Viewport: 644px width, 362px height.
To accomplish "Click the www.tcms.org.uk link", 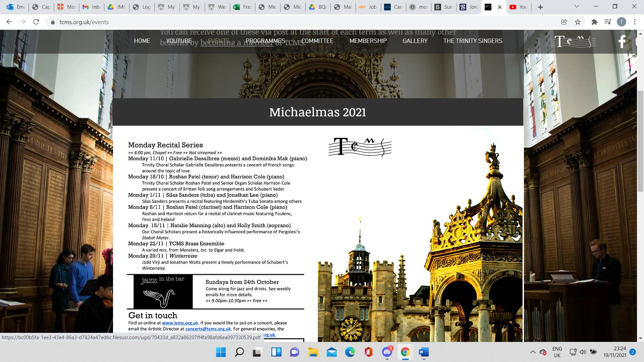I will tap(180, 323).
